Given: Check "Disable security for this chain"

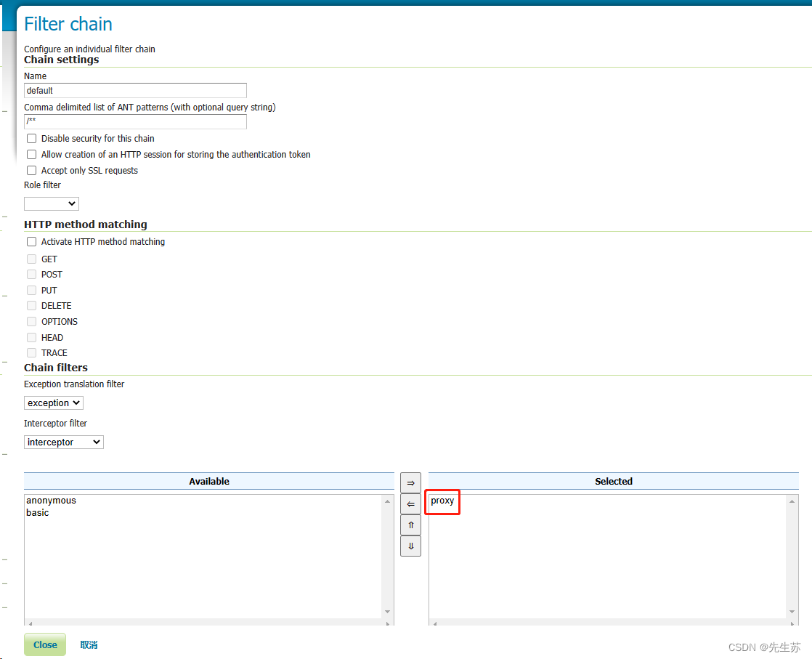Looking at the screenshot, I should (x=31, y=138).
